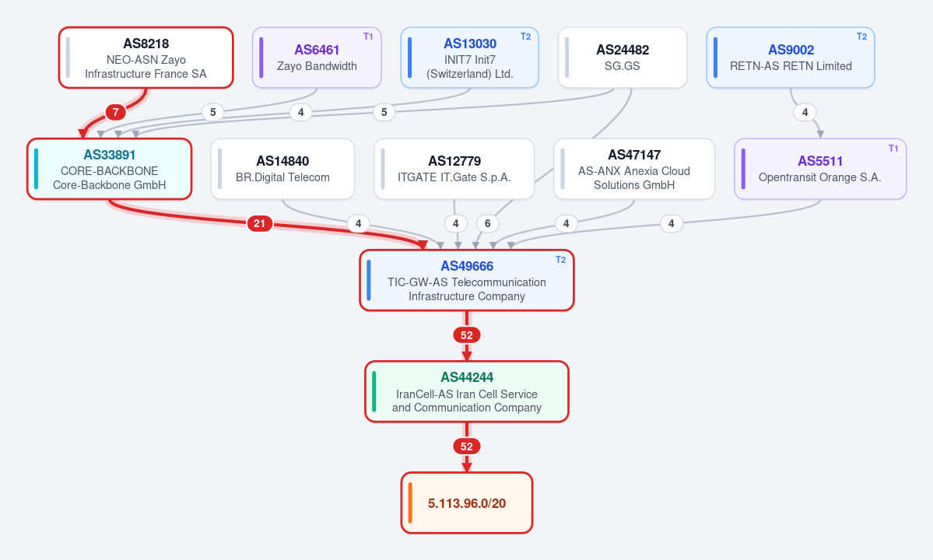Click the T1 tier tag on AS6461
Screen dimensions: 933x560
tap(368, 37)
